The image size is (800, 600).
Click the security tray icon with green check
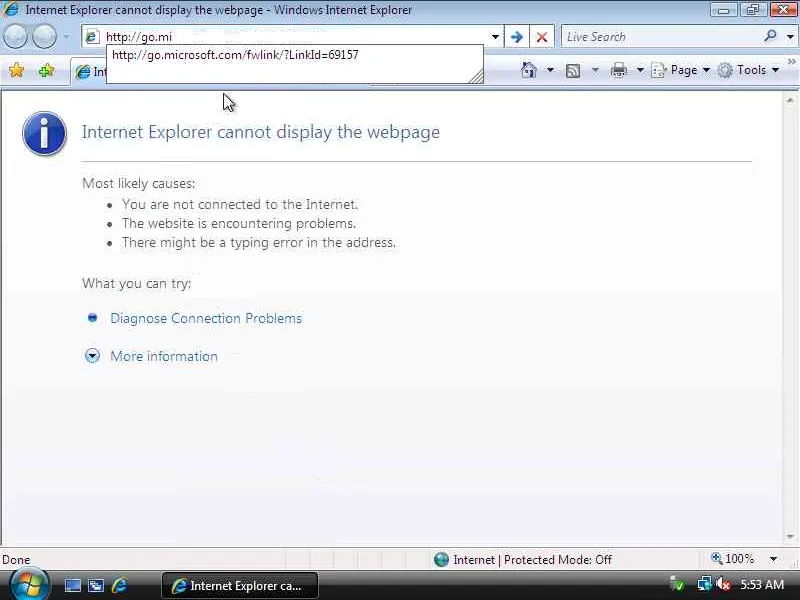tap(677, 584)
